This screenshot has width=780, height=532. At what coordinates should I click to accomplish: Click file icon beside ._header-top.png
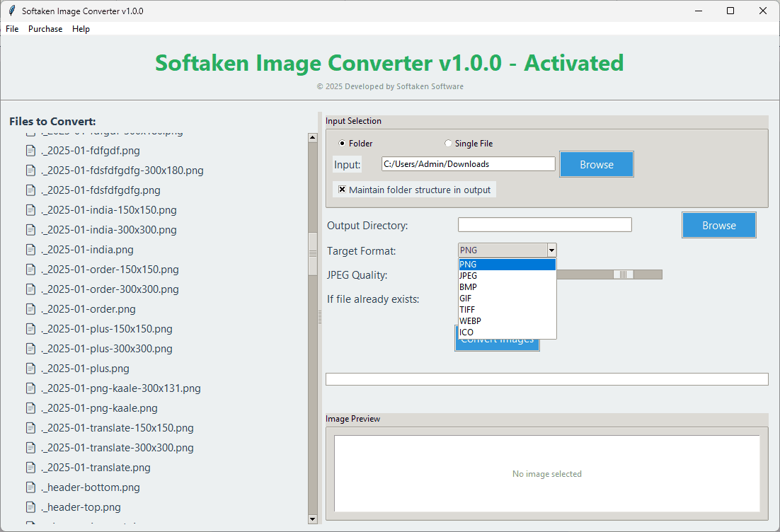[x=31, y=507]
